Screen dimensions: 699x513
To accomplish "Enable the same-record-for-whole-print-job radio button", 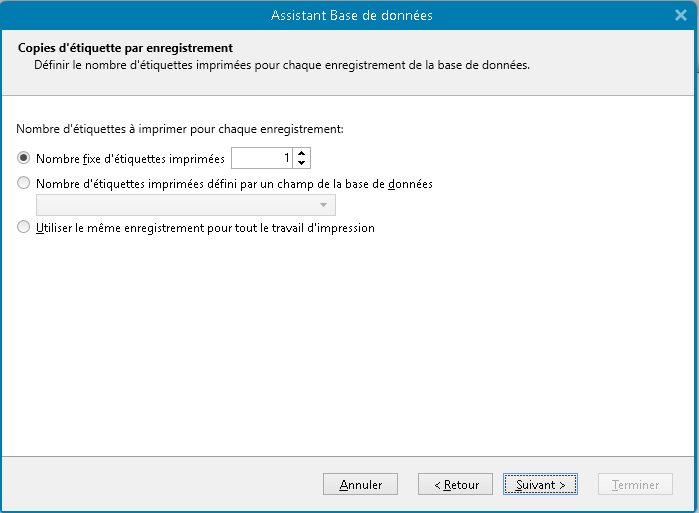I will tap(24, 228).
